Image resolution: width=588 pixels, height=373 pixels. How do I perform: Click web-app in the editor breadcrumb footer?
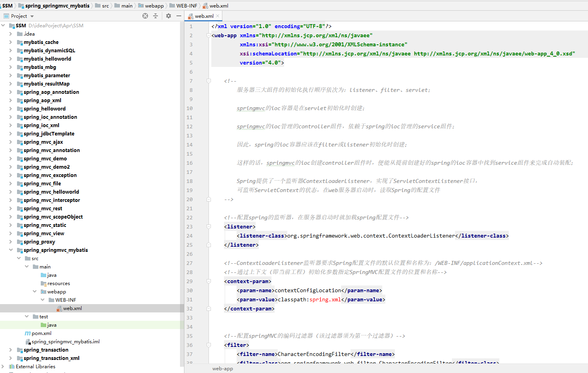(222, 368)
